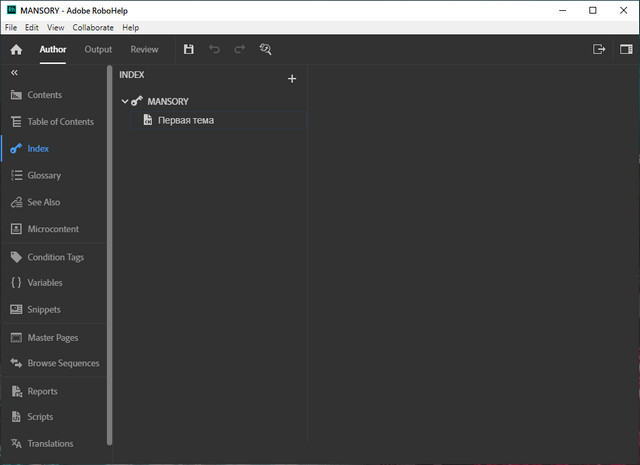Open the Snippets panel
The width and height of the screenshot is (640, 465).
click(x=44, y=309)
